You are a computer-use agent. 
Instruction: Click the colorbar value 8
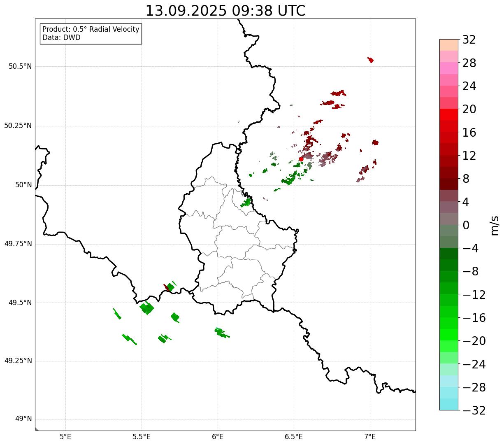coord(466,179)
